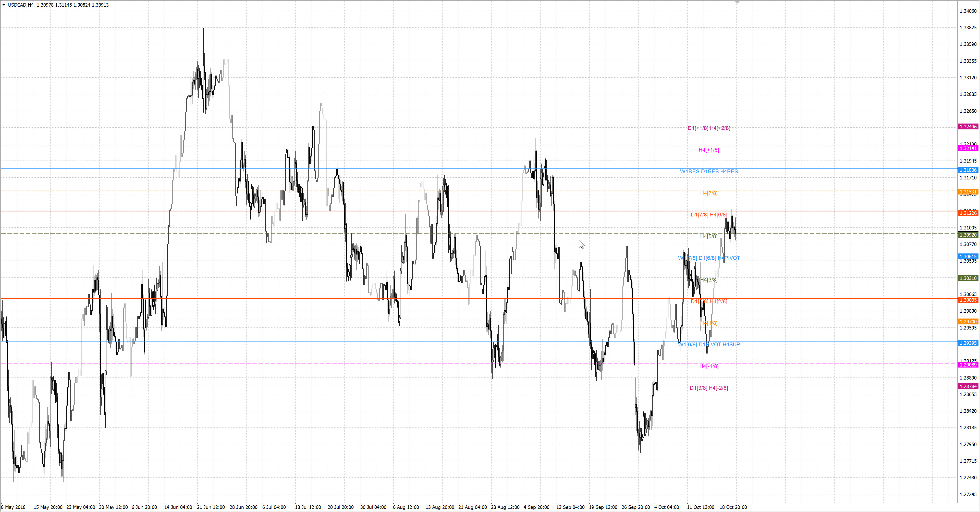Click the 1.32446 price tag
Image resolution: width=980 pixels, height=512 pixels.
(x=968, y=127)
